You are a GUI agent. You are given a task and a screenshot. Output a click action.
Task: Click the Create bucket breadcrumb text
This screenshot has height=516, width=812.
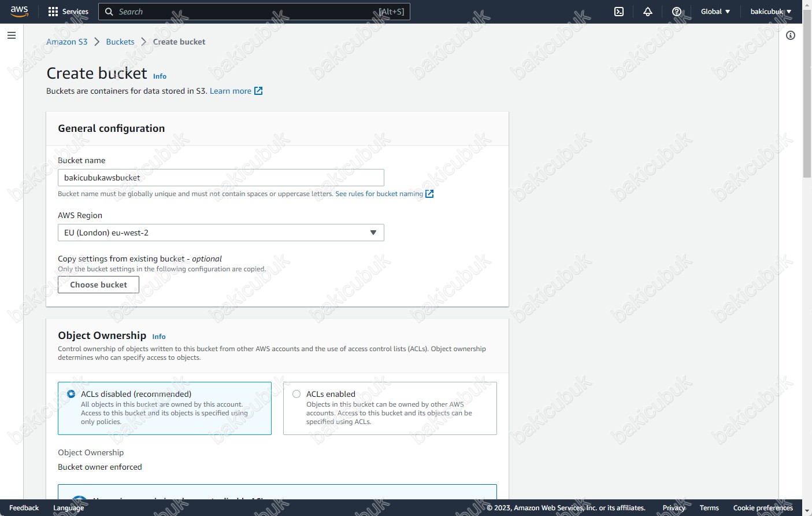[x=179, y=42]
